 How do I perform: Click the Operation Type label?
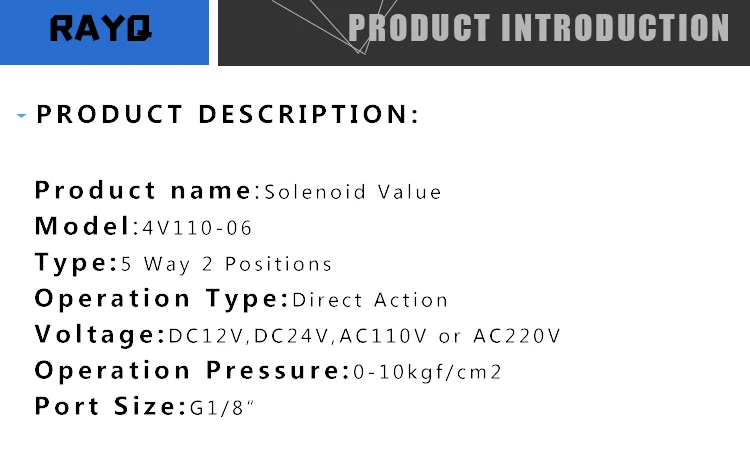point(162,299)
